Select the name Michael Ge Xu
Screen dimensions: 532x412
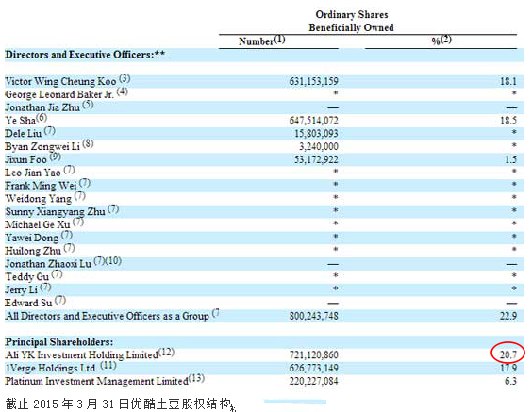[38, 224]
